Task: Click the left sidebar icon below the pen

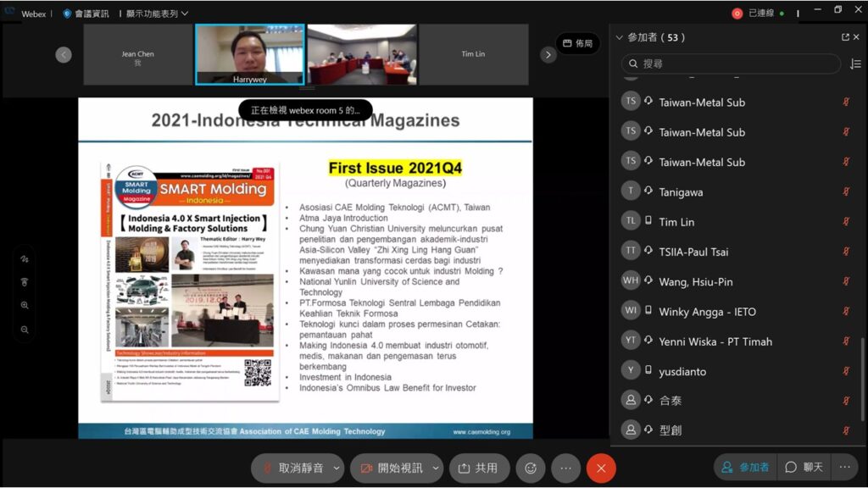Action: (x=25, y=282)
